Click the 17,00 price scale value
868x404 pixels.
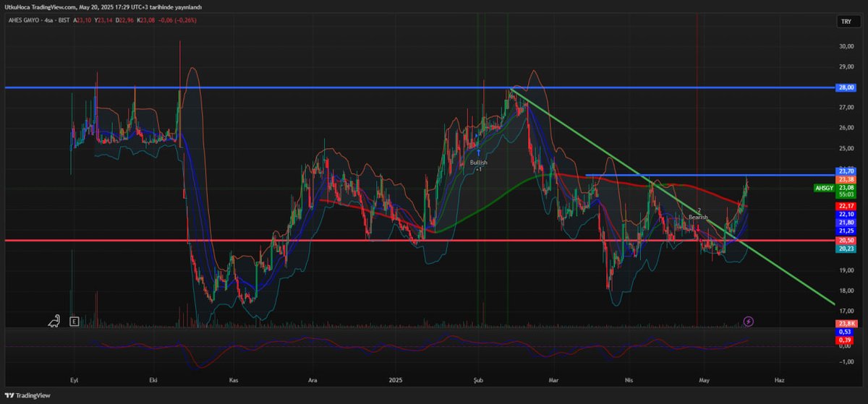(846, 311)
